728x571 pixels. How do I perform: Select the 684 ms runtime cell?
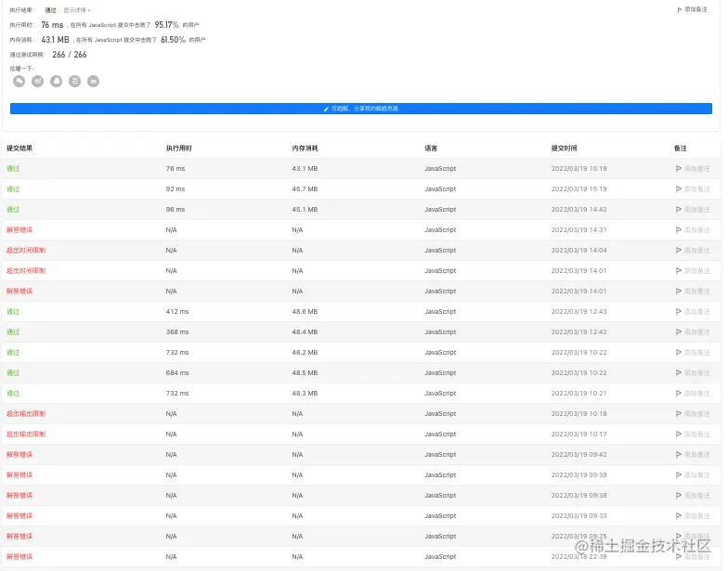click(x=177, y=373)
